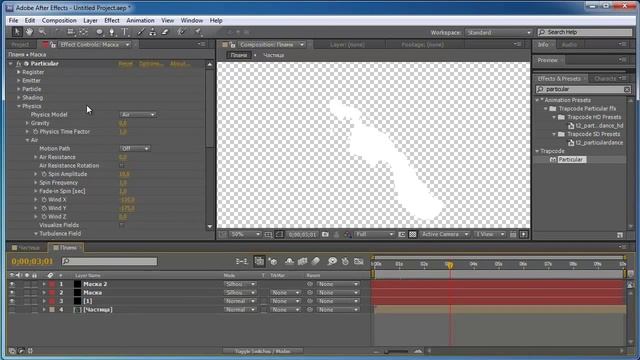
Task: Open viewer magnification 50% dropdown
Action: [245, 234]
